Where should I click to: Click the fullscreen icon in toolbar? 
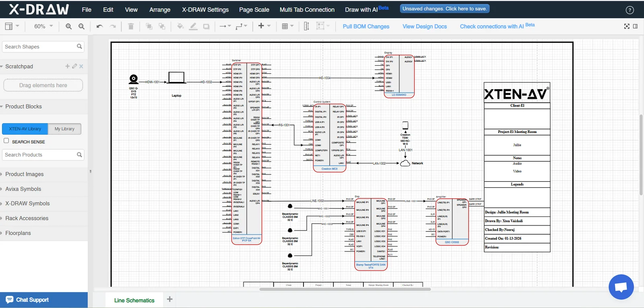coord(627,26)
